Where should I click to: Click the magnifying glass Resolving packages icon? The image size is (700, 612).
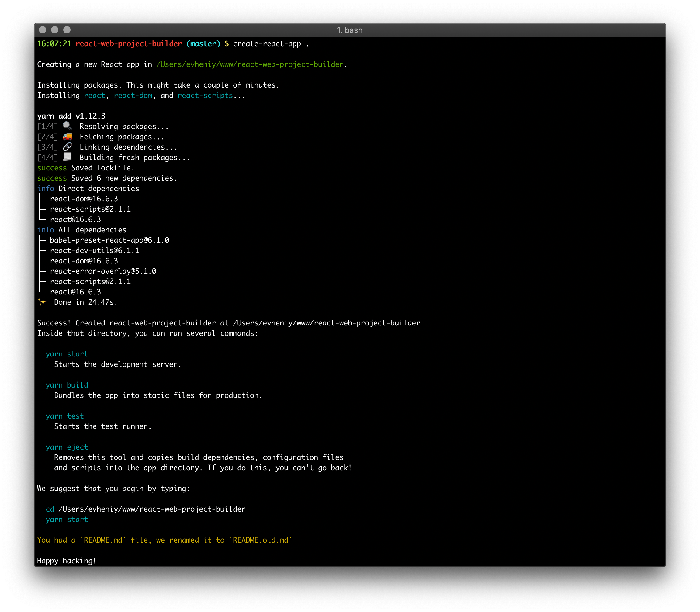coord(67,126)
